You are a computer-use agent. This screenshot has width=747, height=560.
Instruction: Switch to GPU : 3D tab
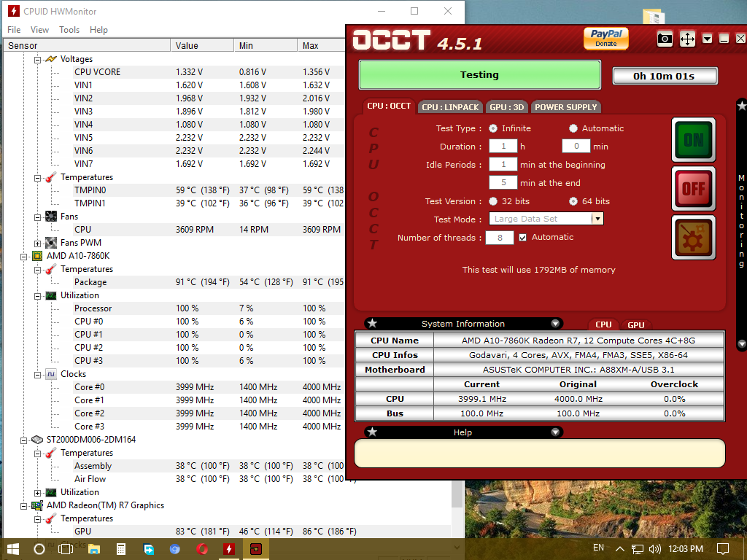(x=507, y=107)
